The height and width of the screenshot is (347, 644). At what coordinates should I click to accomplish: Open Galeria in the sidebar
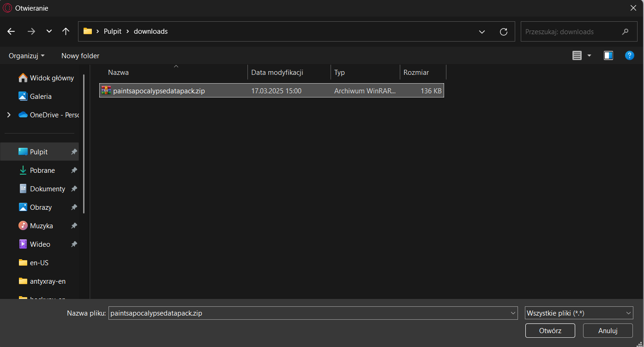pos(41,97)
